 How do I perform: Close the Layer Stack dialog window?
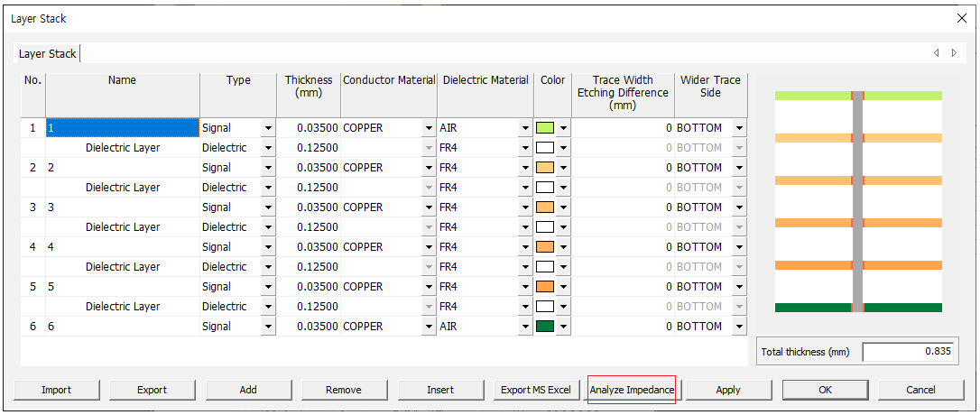[961, 18]
